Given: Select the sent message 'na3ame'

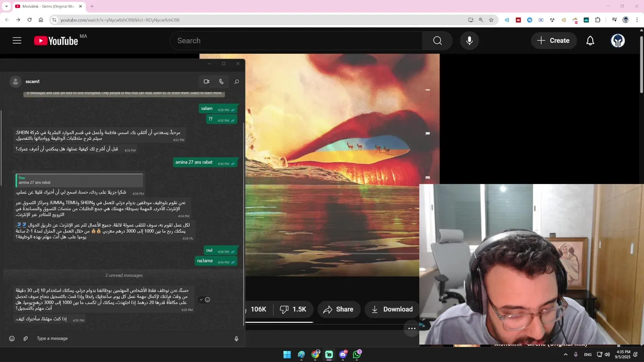Looking at the screenshot, I should 216,261.
